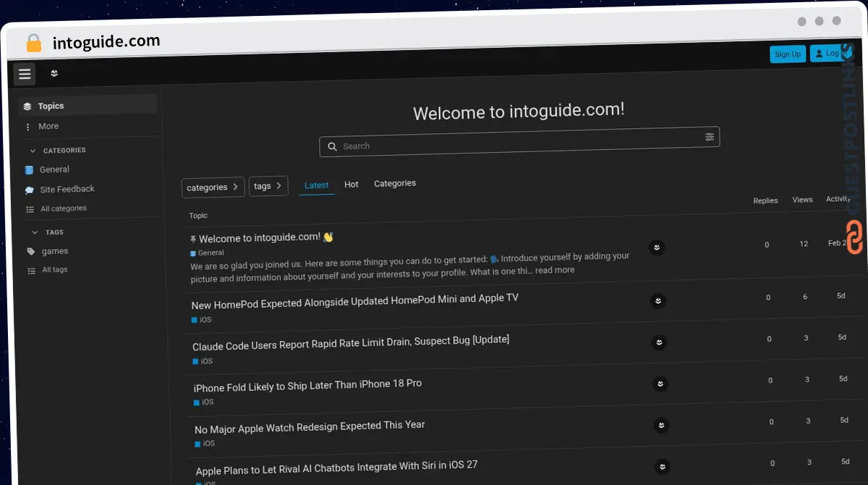
Task: Click iOS badge under iPhone Fold topic
Action: [204, 402]
